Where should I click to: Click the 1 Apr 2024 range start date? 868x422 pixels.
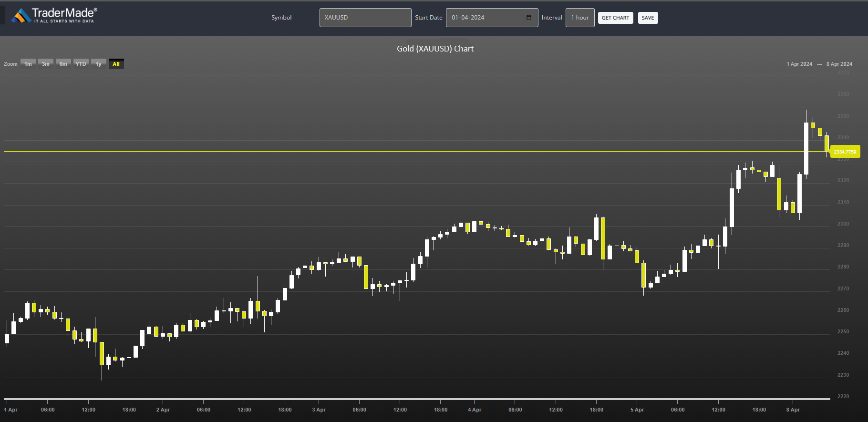(799, 64)
